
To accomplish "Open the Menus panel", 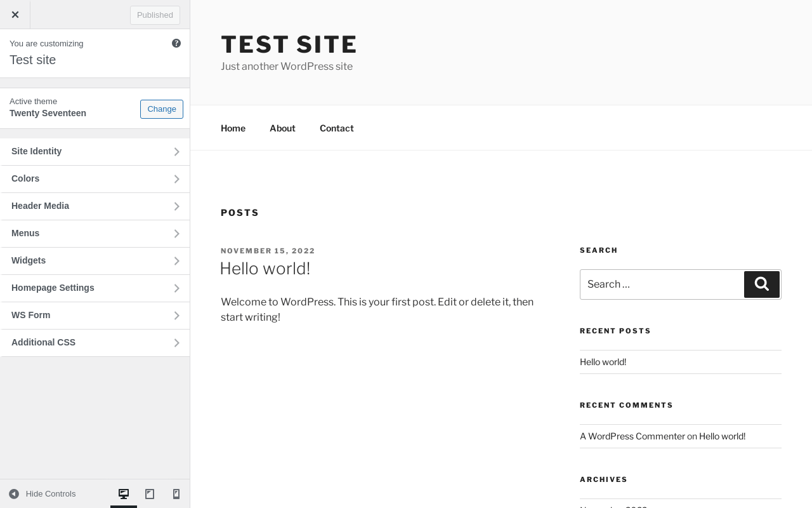I will (x=95, y=234).
